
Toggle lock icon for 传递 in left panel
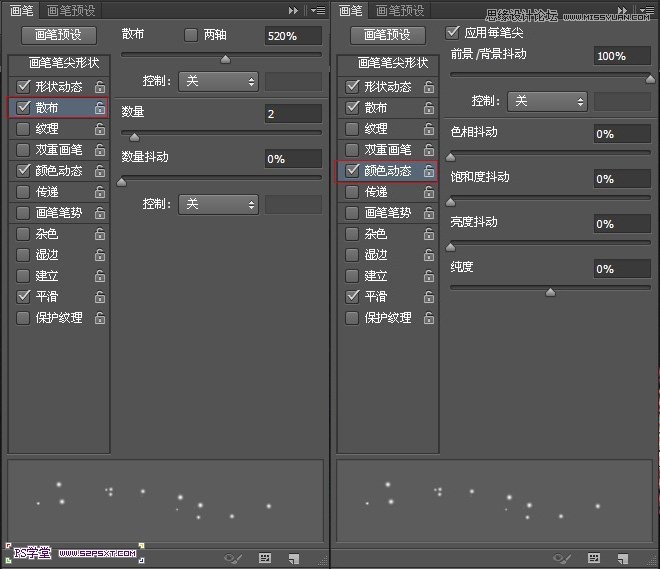pyautogui.click(x=100, y=192)
